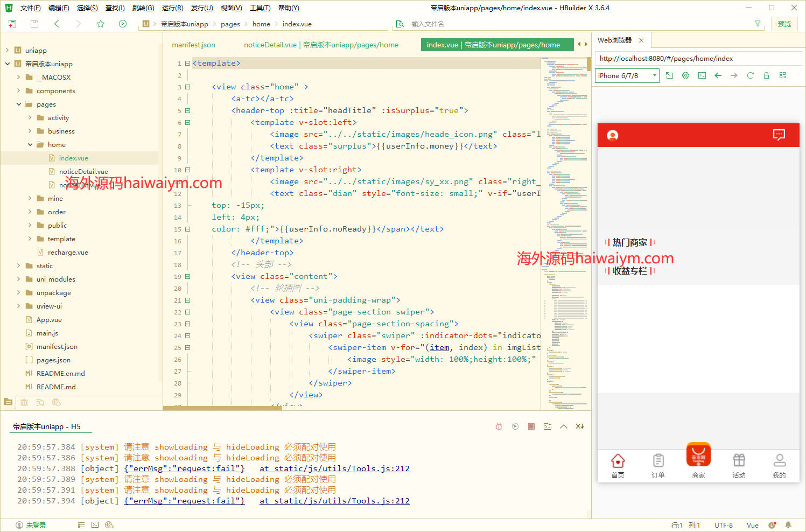Stop the running H5 console process

pos(531,426)
